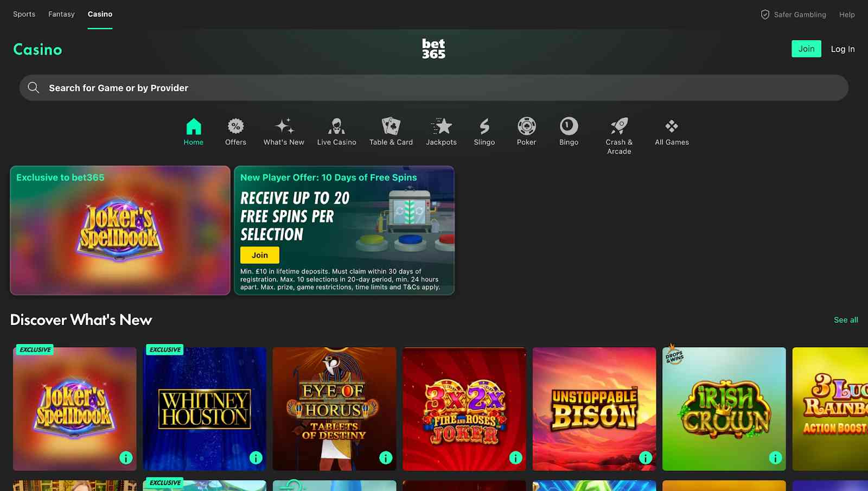Click See all for What's New
Image resolution: width=868 pixels, height=491 pixels.
pyautogui.click(x=846, y=320)
